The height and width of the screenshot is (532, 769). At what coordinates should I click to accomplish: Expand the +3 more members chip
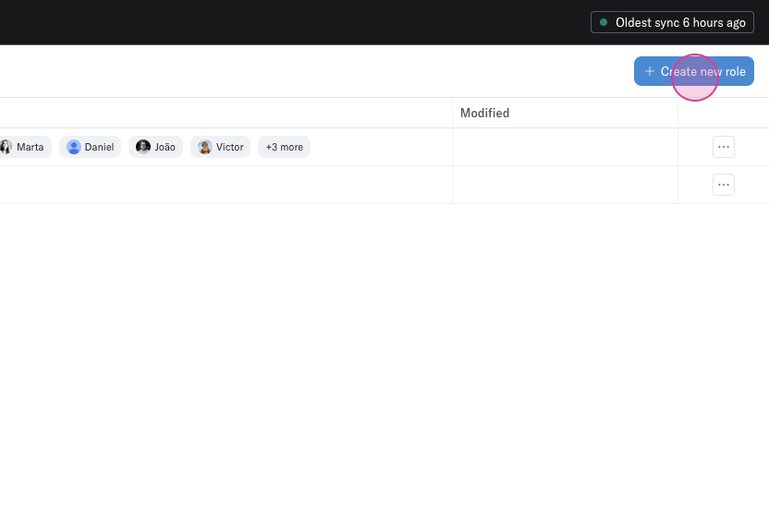[285, 147]
